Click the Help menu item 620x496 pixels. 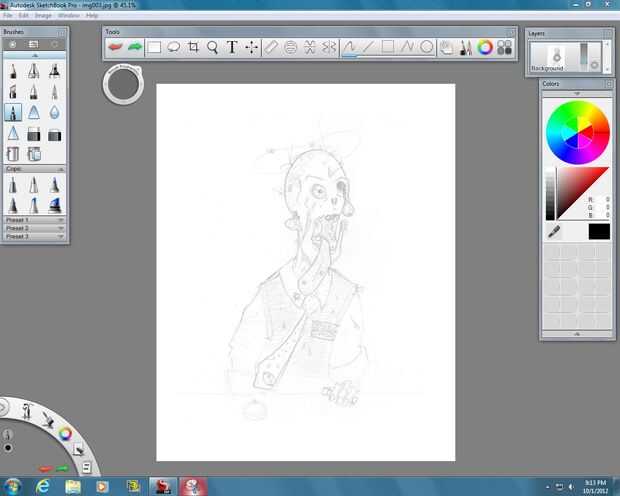click(x=92, y=15)
